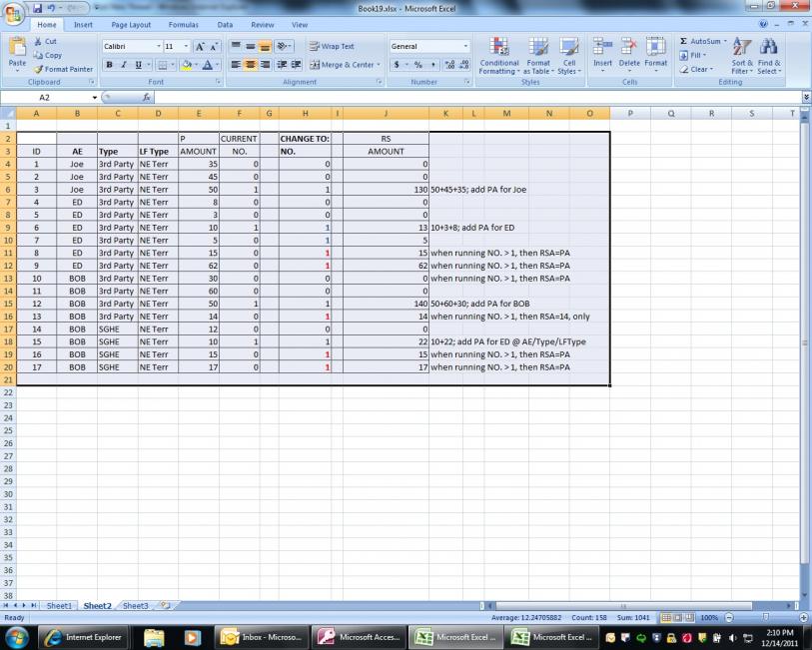Click the Merge & Center button
The width and height of the screenshot is (812, 650).
[344, 64]
